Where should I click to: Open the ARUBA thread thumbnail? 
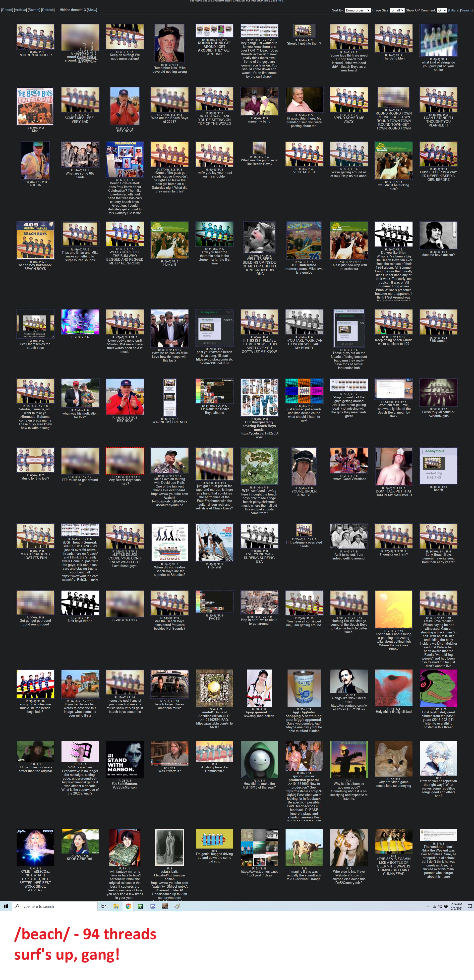(35, 160)
